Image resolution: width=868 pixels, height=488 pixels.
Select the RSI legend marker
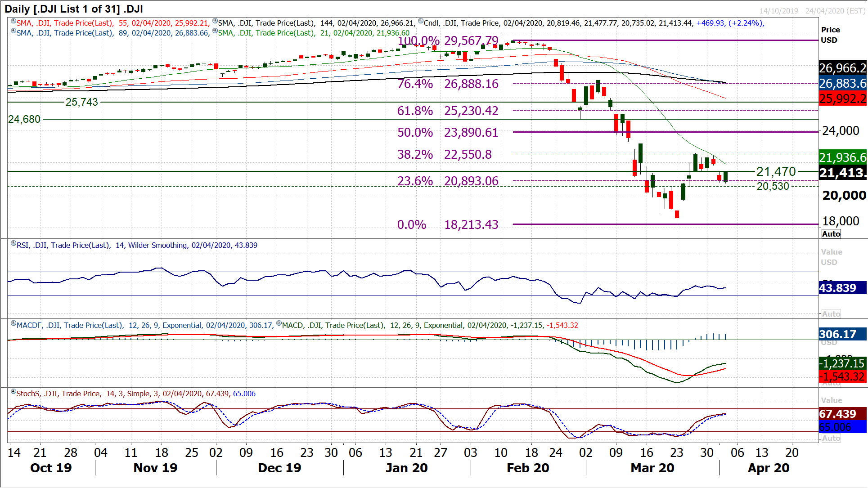click(13, 243)
